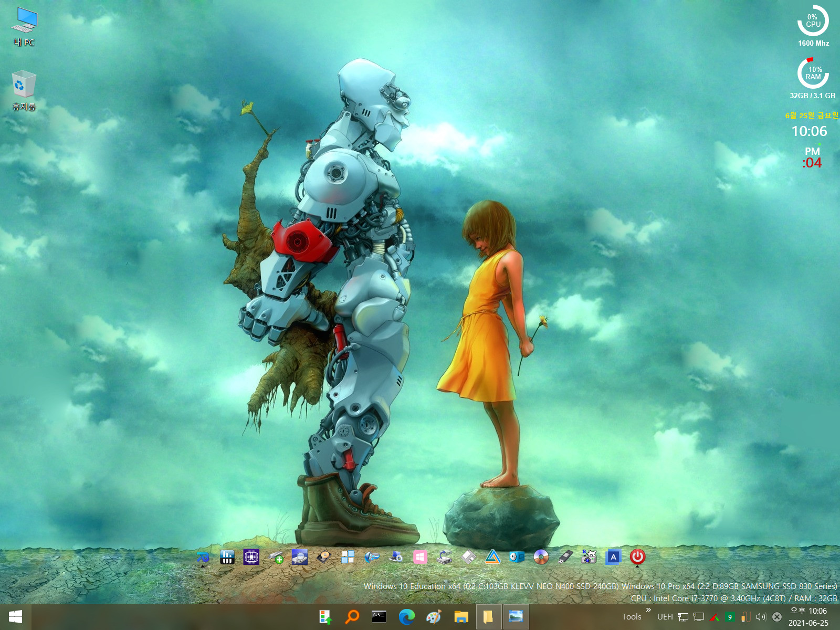This screenshot has height=630, width=840.
Task: Switch to the picture viewer taskbar window
Action: point(516,617)
